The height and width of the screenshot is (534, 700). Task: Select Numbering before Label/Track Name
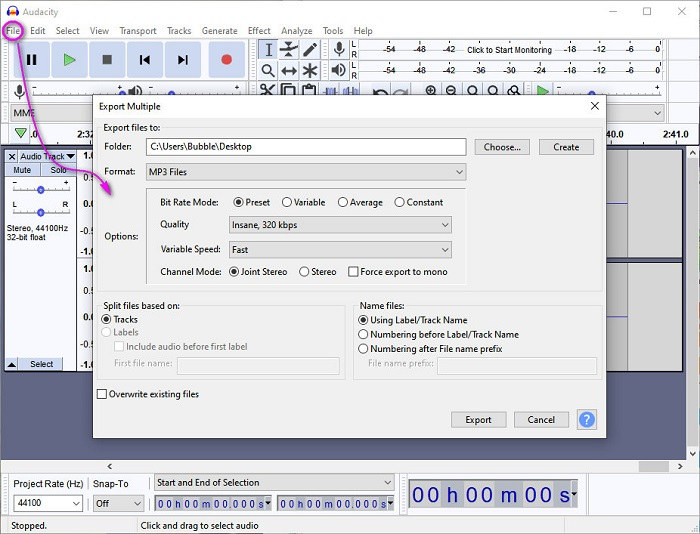(439, 334)
